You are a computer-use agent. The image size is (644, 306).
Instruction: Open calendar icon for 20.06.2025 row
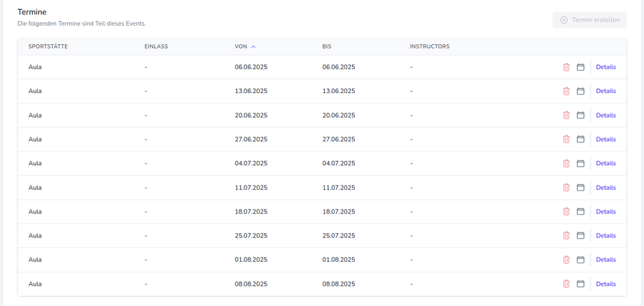click(580, 116)
